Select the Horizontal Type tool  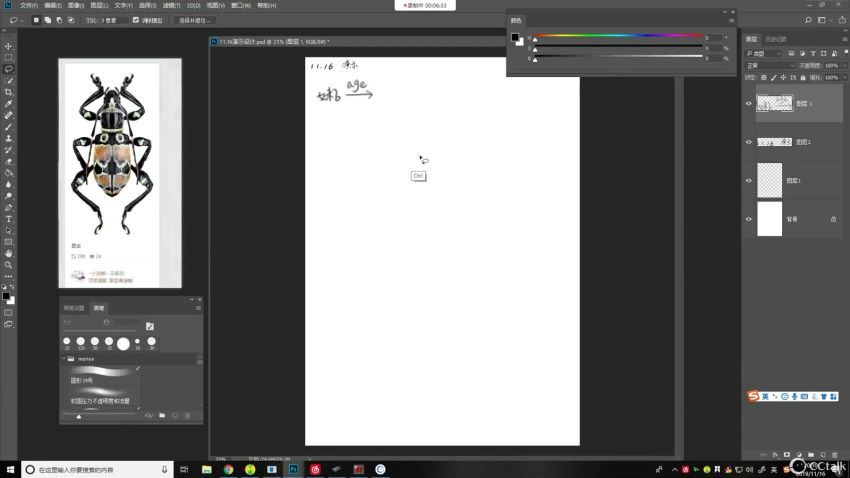(x=9, y=219)
